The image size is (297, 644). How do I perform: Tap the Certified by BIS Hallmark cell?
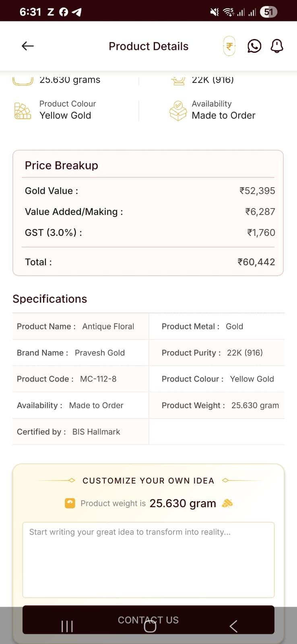coord(80,431)
